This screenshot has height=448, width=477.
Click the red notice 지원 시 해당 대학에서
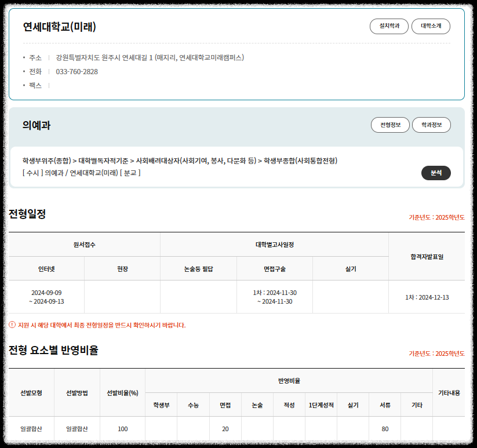pyautogui.click(x=101, y=325)
